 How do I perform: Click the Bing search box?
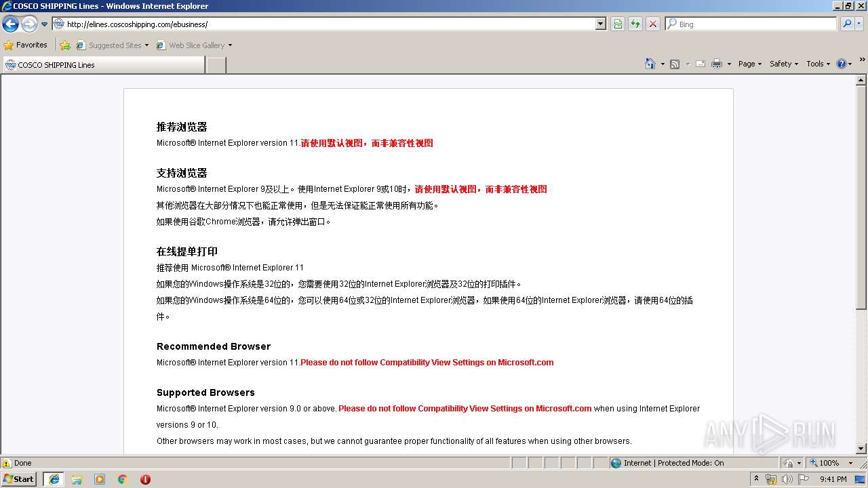(751, 24)
